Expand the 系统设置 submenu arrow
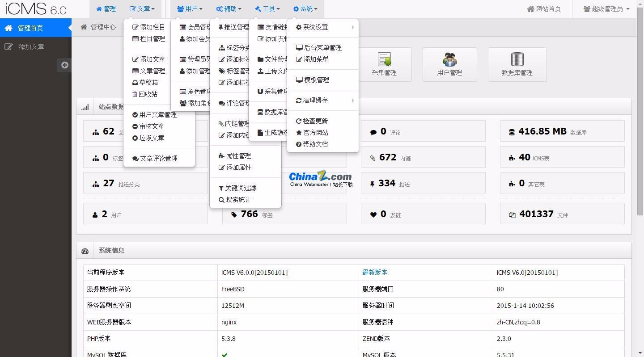Screen dimensions: 644x357 coord(353,27)
